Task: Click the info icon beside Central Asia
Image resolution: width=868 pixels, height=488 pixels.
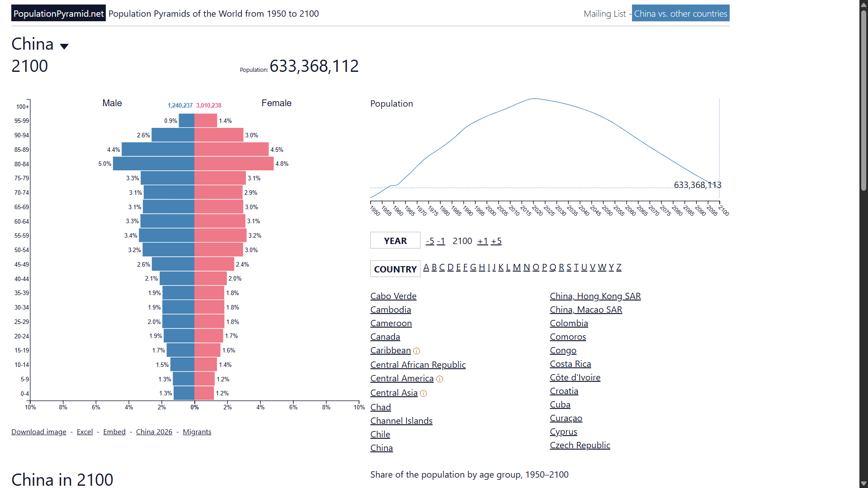Action: tap(424, 394)
